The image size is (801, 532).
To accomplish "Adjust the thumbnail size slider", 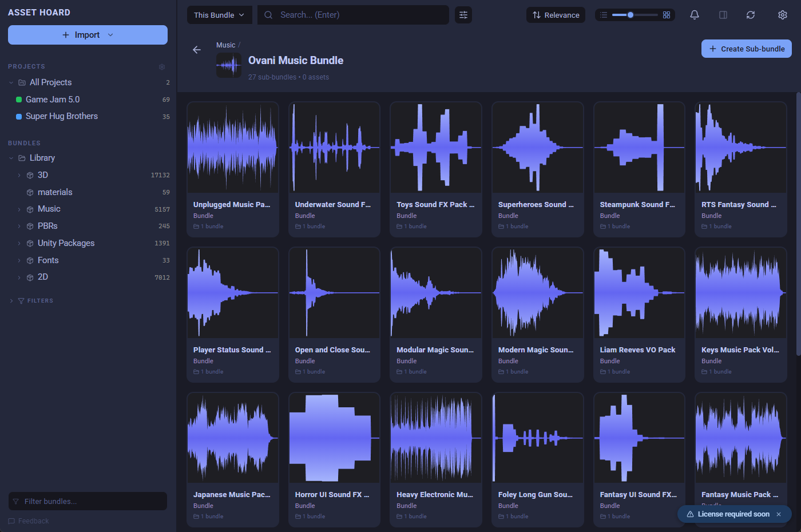I will tap(631, 15).
